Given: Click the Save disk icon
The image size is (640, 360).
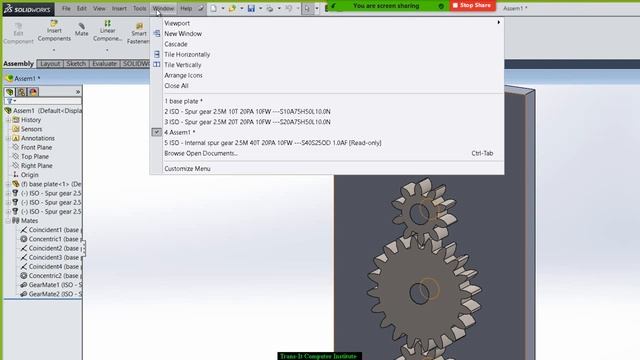Looking at the screenshot, I should pos(251,8).
